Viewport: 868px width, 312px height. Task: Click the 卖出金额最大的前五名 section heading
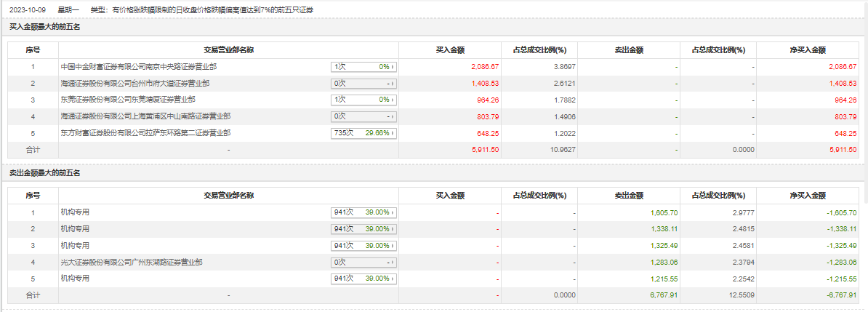coord(45,173)
